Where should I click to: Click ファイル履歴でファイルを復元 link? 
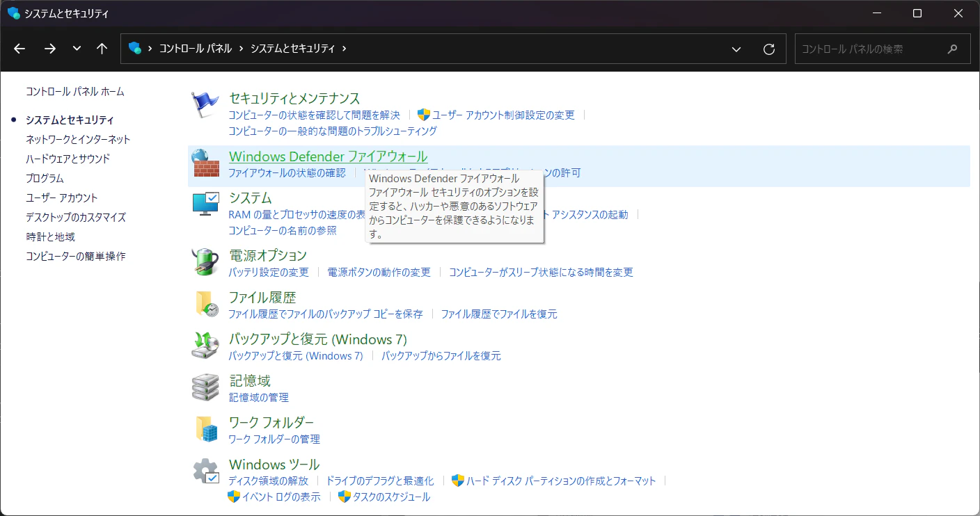coord(499,314)
